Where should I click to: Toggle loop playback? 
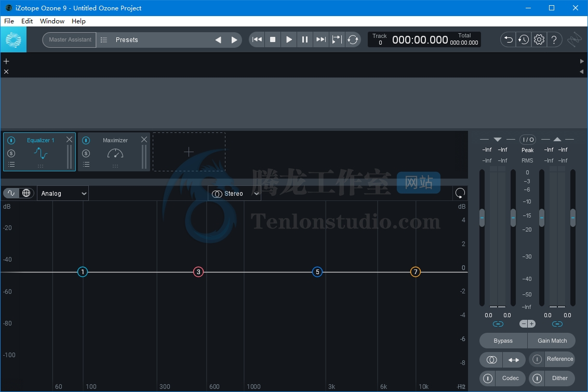(353, 39)
